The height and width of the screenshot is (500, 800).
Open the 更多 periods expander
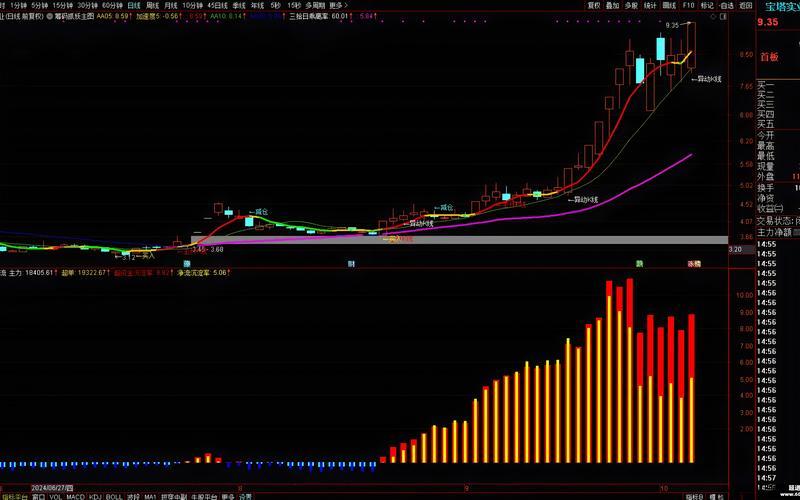point(336,5)
